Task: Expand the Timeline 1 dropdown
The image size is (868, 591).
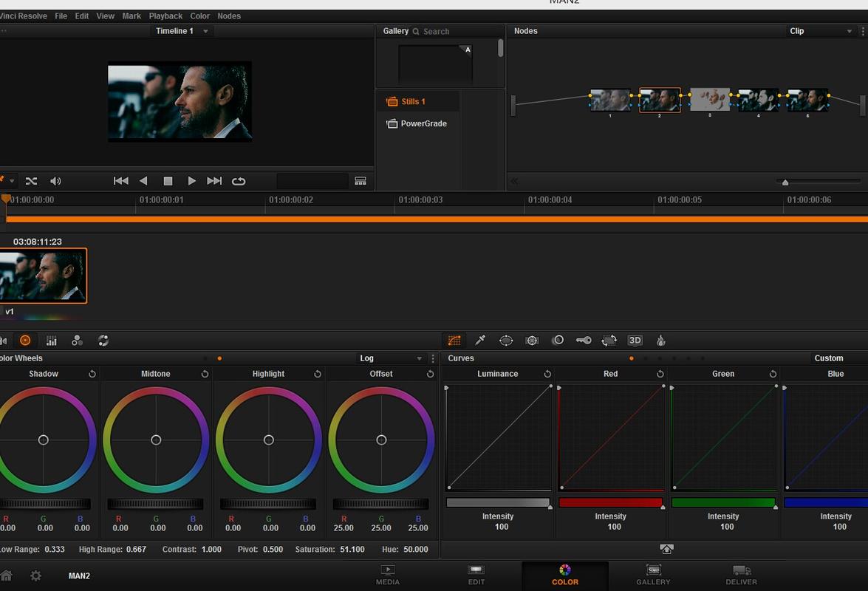Action: point(205,31)
